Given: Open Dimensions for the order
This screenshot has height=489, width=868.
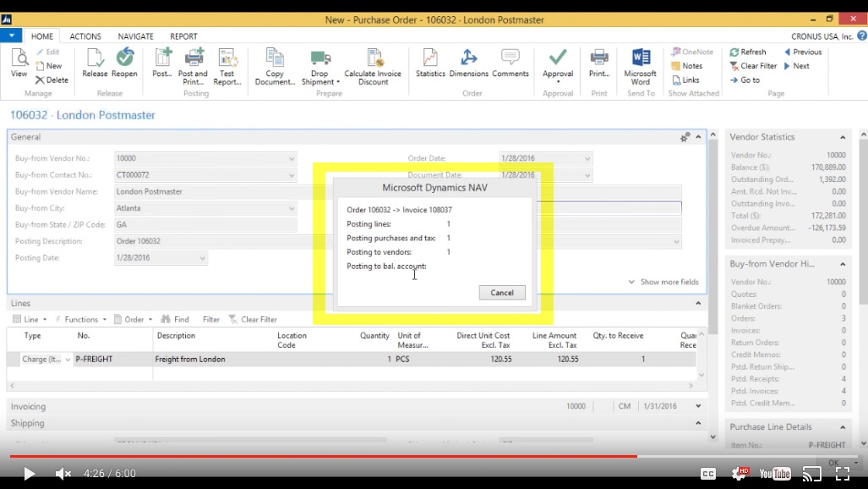Looking at the screenshot, I should tap(468, 62).
